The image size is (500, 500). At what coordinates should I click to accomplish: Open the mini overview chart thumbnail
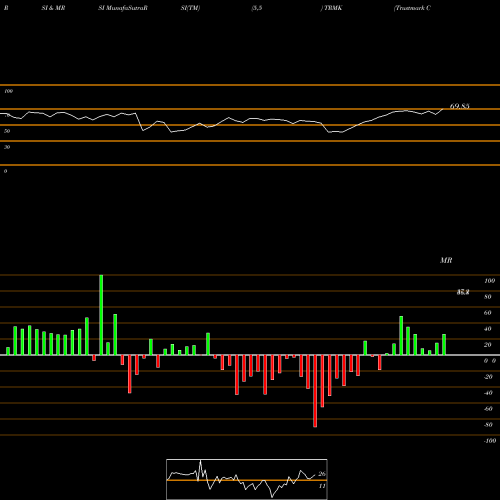point(247,479)
